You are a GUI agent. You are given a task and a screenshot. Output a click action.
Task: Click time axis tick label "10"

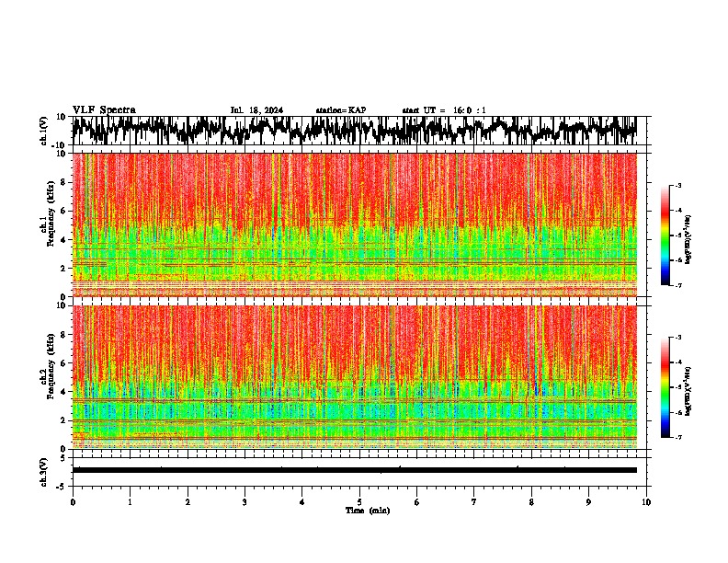646,502
